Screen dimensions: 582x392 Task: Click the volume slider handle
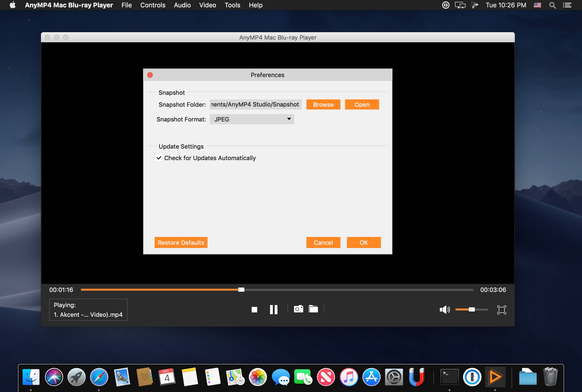pyautogui.click(x=472, y=309)
